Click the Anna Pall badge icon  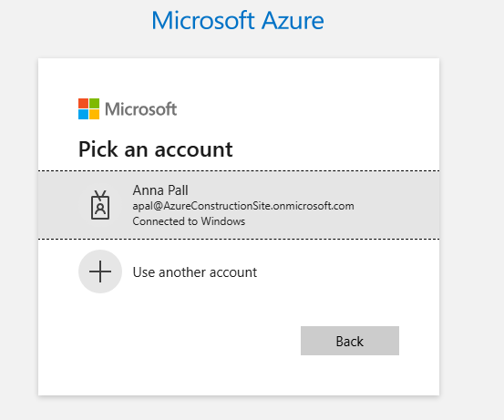pos(100,205)
